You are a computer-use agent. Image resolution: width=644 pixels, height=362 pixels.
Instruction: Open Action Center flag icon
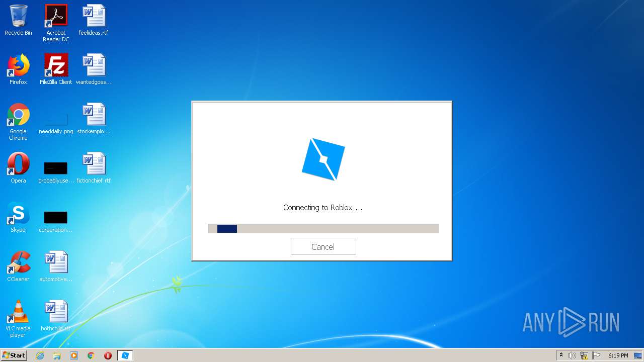pyautogui.click(x=596, y=355)
